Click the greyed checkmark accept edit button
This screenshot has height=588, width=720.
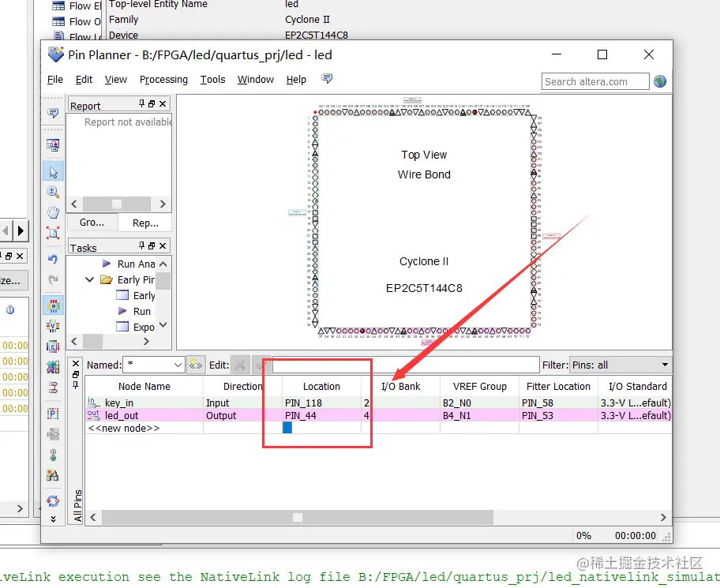click(x=260, y=365)
